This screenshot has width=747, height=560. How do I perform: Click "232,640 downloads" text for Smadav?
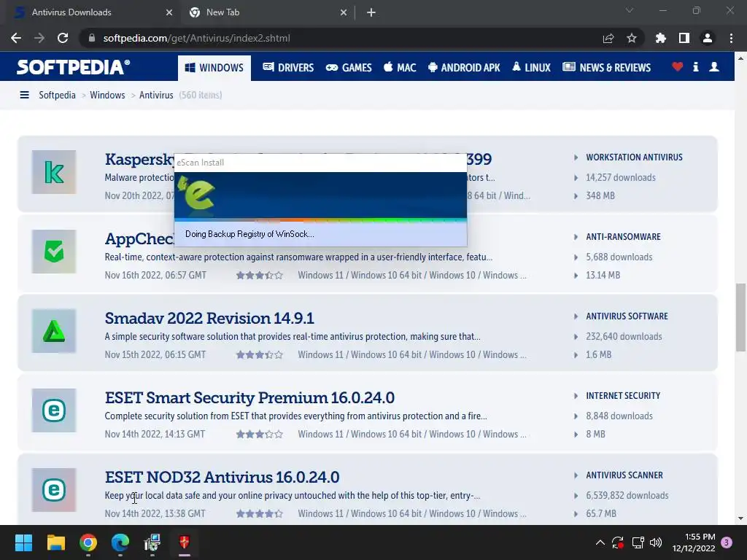(624, 337)
